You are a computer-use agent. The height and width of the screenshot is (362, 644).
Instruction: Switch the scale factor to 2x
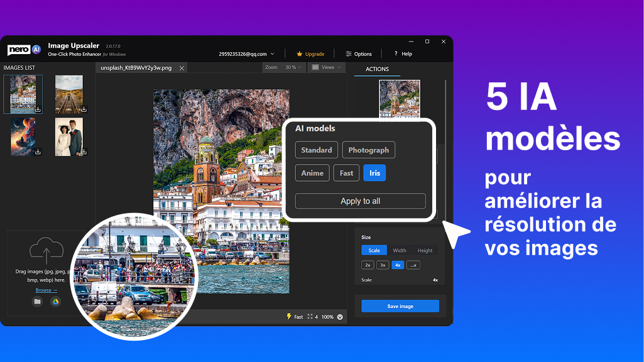coord(367,265)
